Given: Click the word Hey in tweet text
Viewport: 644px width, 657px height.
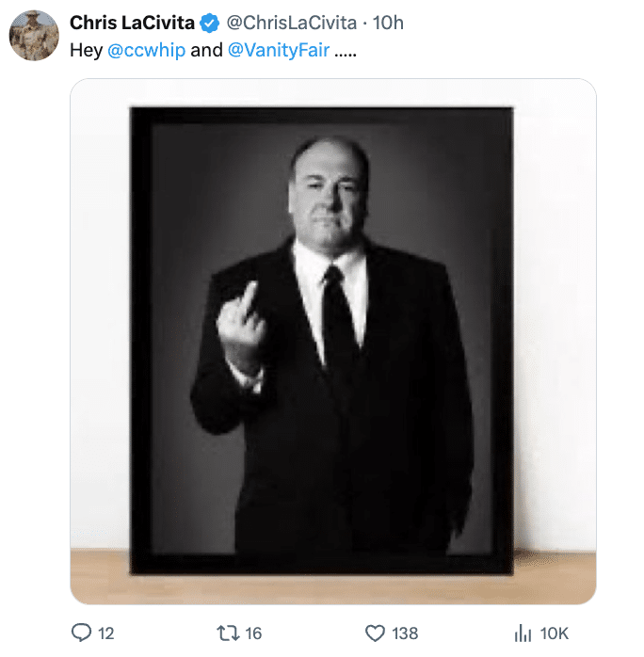Looking at the screenshot, I should (x=86, y=50).
